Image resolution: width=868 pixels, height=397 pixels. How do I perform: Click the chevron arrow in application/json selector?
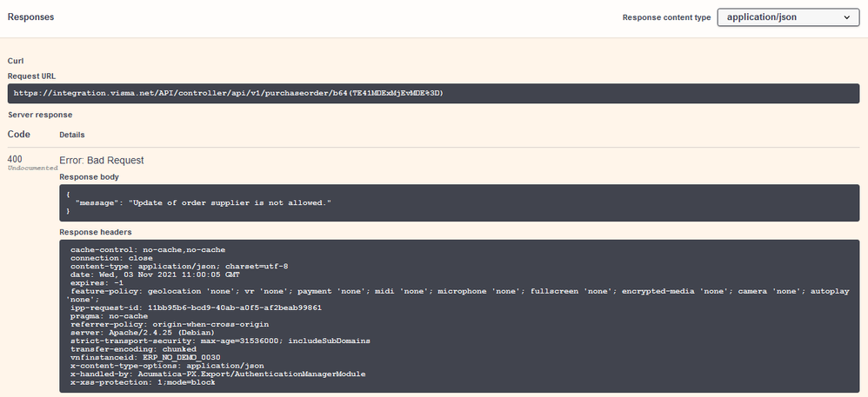[847, 17]
